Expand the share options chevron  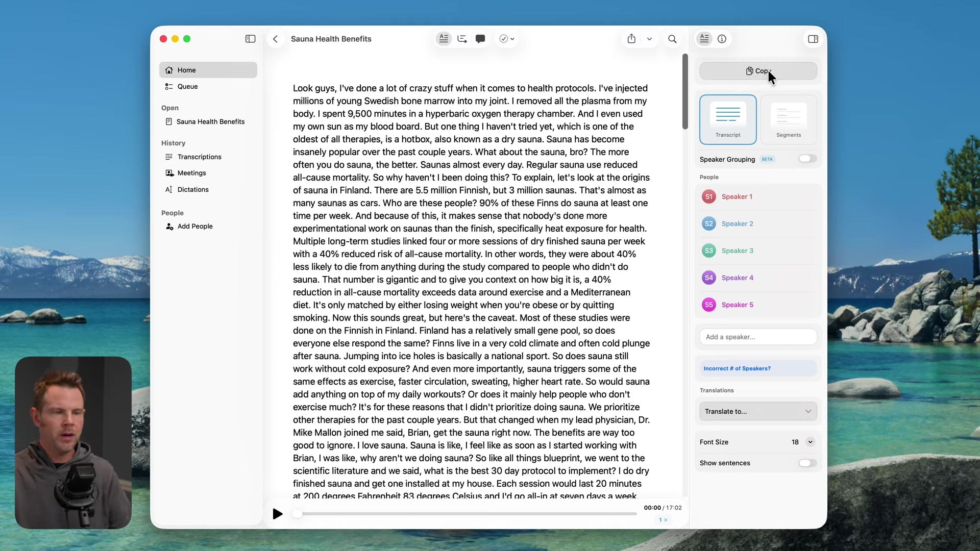click(649, 39)
